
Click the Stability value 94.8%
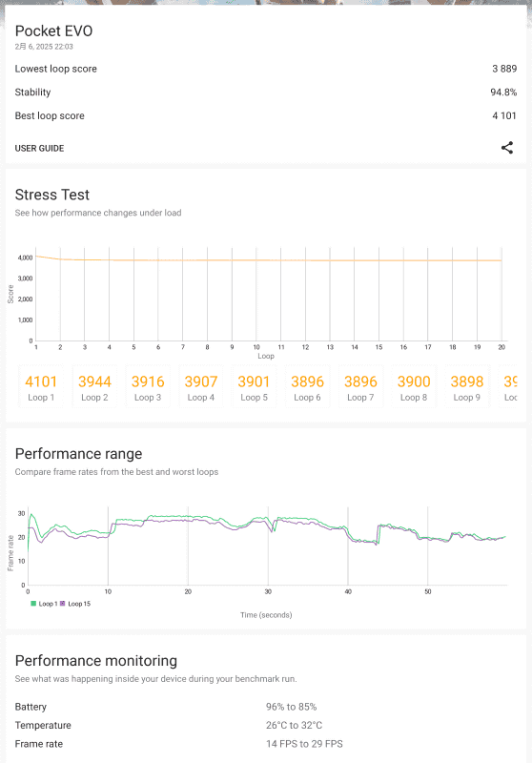(503, 92)
